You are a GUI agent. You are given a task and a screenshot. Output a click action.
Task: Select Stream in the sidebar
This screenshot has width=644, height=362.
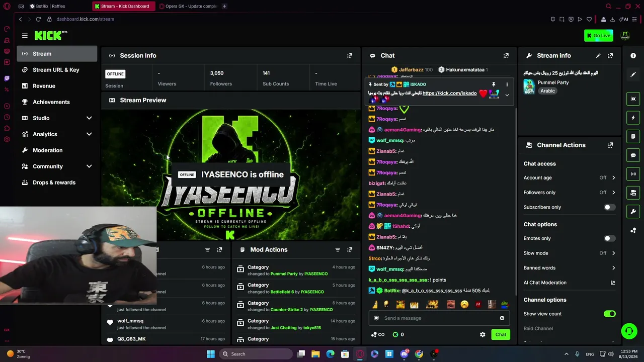tap(57, 54)
